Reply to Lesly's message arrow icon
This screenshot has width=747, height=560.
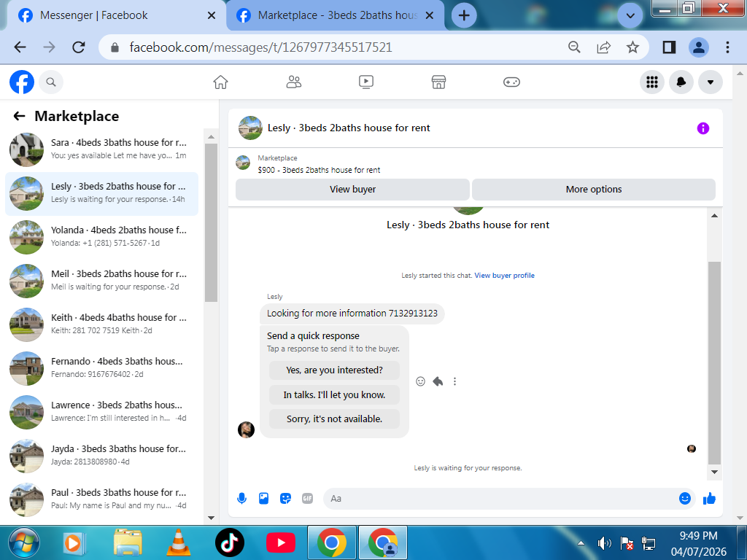coord(438,381)
